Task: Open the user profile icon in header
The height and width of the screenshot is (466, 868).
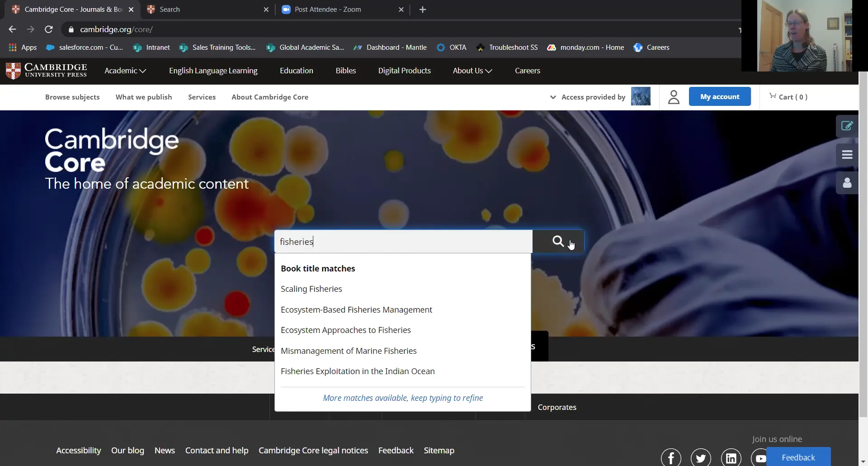Action: coord(674,97)
